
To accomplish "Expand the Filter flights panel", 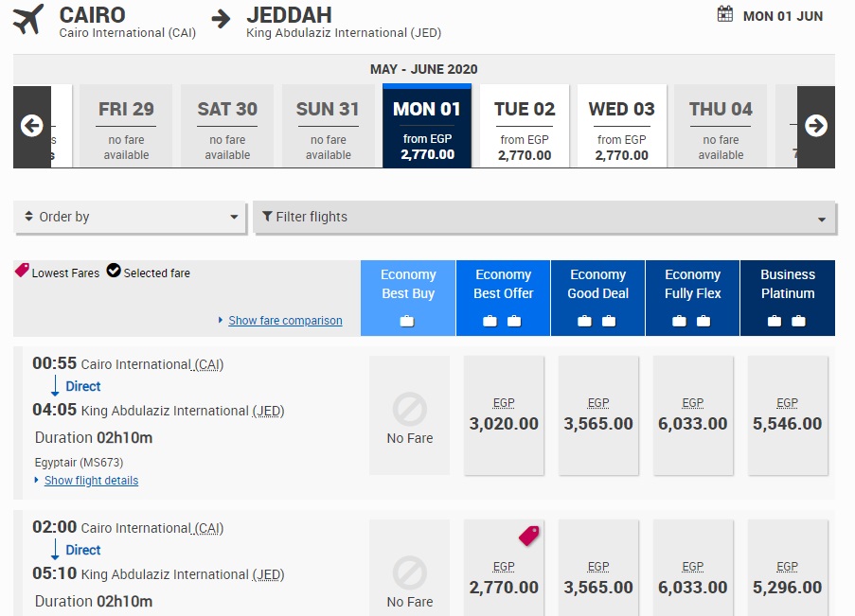I will [x=544, y=217].
